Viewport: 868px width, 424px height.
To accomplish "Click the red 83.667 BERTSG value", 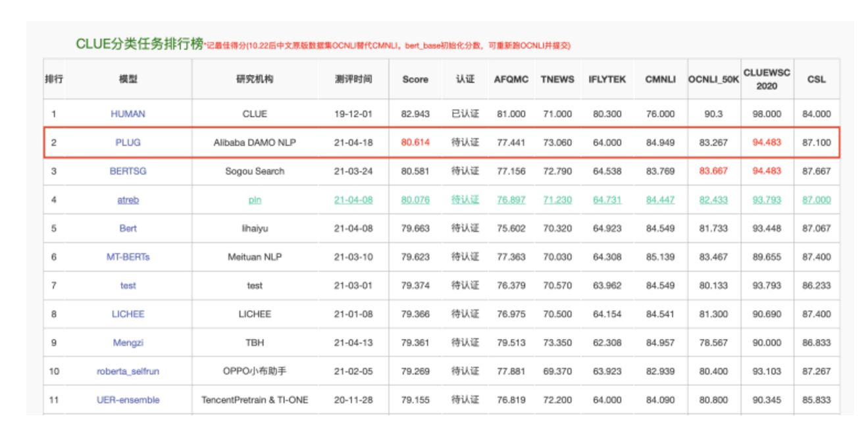I will pos(713,171).
